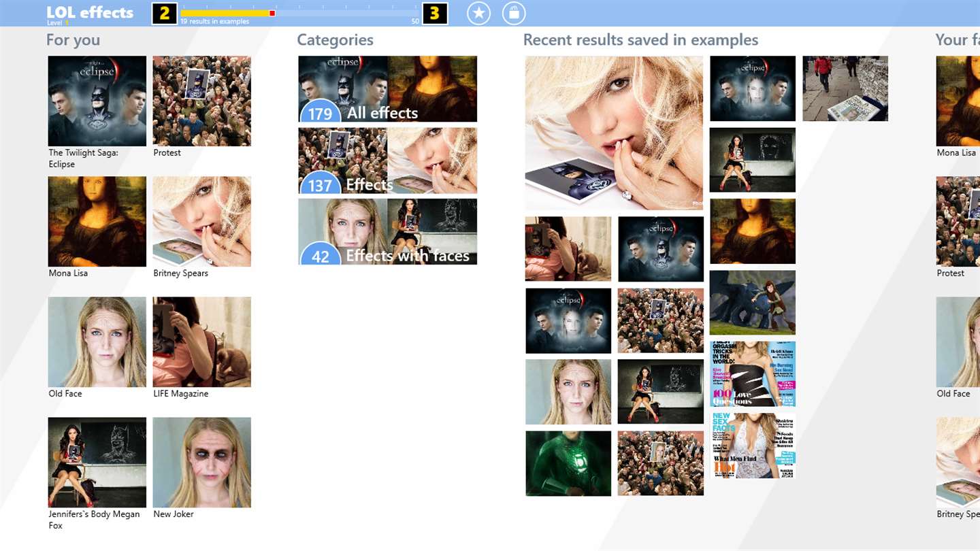Click the level 3 badge
The image size is (980, 551).
(435, 13)
